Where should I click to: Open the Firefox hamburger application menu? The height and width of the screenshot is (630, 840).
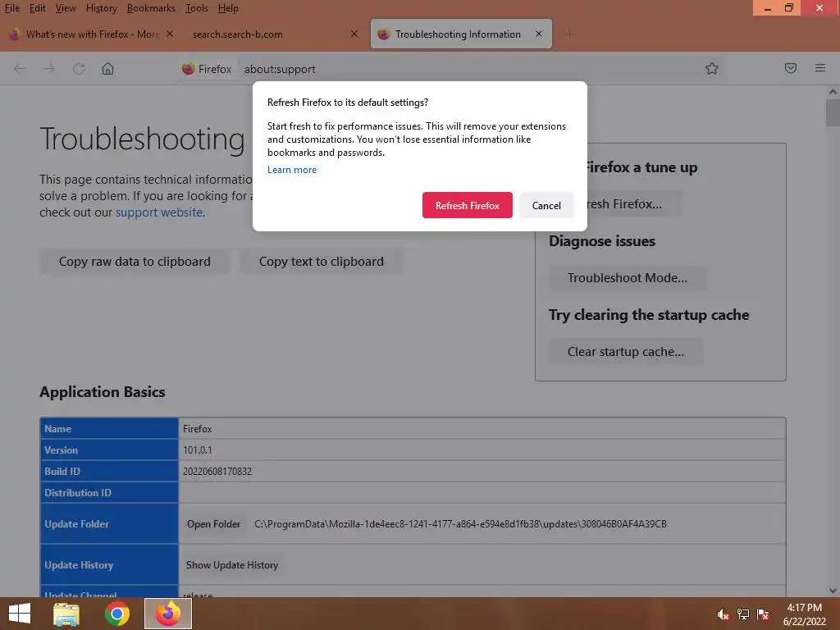tap(820, 69)
